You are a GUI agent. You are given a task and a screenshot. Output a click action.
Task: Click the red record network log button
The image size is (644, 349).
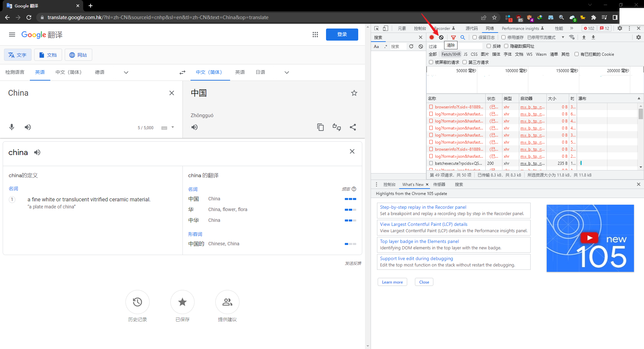432,37
